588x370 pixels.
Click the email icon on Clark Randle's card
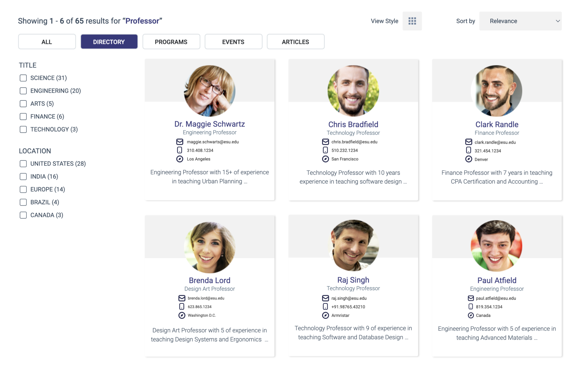(x=468, y=142)
